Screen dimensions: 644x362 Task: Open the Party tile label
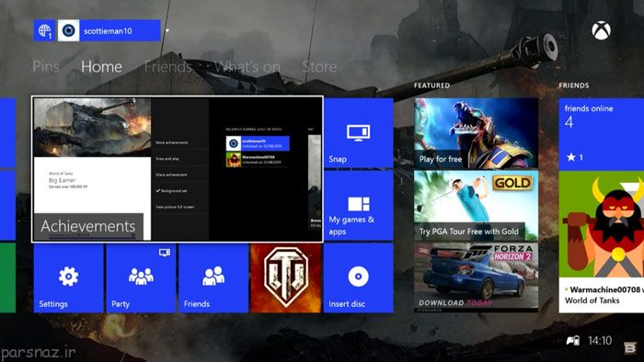(x=121, y=304)
